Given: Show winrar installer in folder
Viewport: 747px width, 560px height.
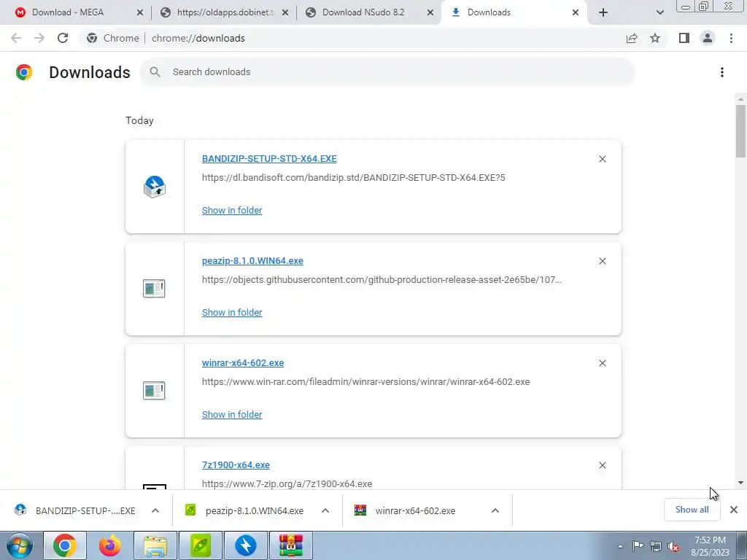Looking at the screenshot, I should (x=232, y=414).
